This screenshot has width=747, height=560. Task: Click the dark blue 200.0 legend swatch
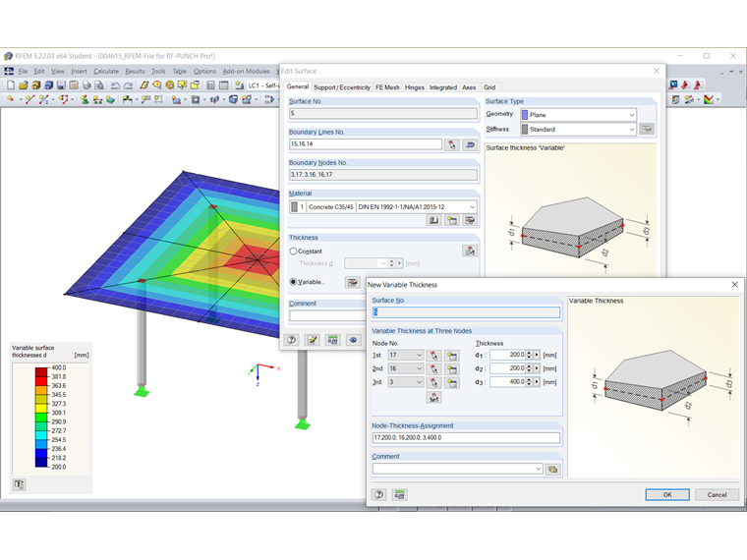click(x=41, y=463)
